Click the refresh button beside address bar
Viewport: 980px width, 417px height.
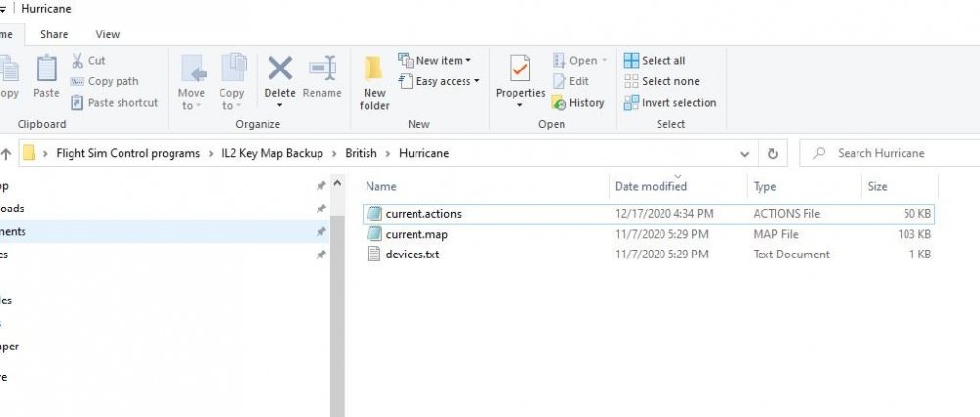coord(773,153)
